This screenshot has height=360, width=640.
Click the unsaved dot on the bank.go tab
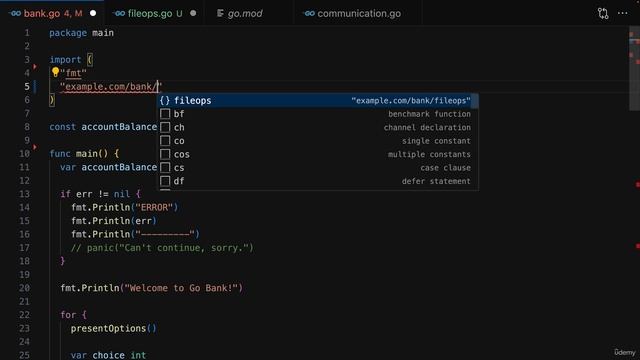point(93,13)
